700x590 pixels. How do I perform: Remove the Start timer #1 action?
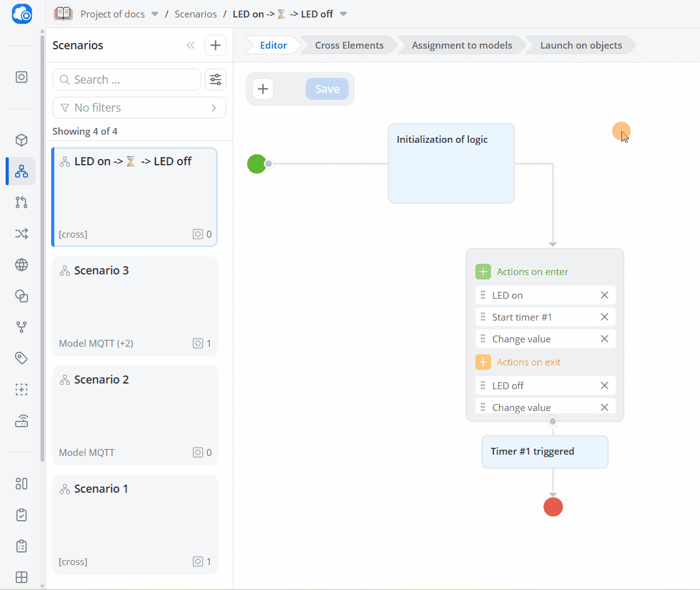605,317
